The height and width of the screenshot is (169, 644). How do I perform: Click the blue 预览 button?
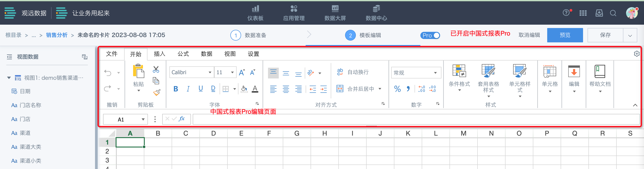tap(565, 35)
